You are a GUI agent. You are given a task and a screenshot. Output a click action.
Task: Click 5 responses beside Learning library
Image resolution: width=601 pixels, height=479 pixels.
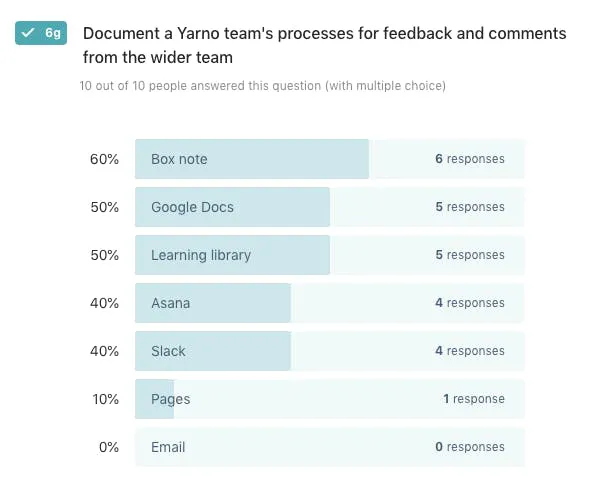(x=470, y=255)
